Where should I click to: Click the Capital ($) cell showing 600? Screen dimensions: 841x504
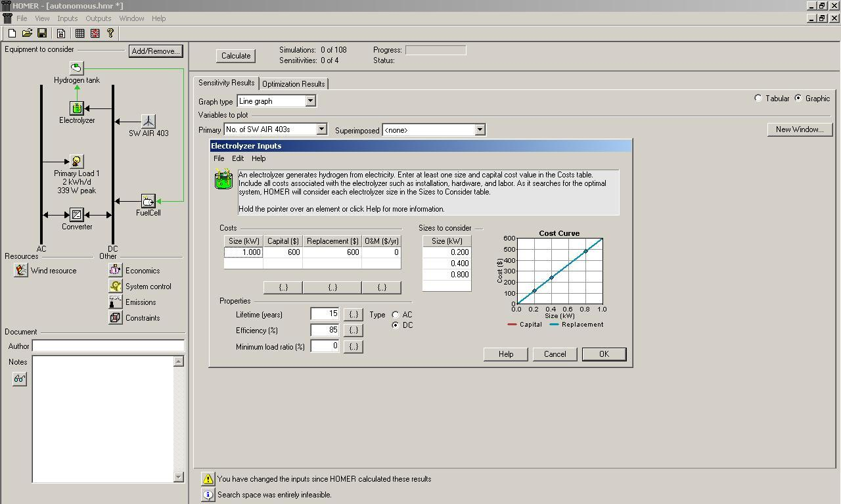coord(283,252)
